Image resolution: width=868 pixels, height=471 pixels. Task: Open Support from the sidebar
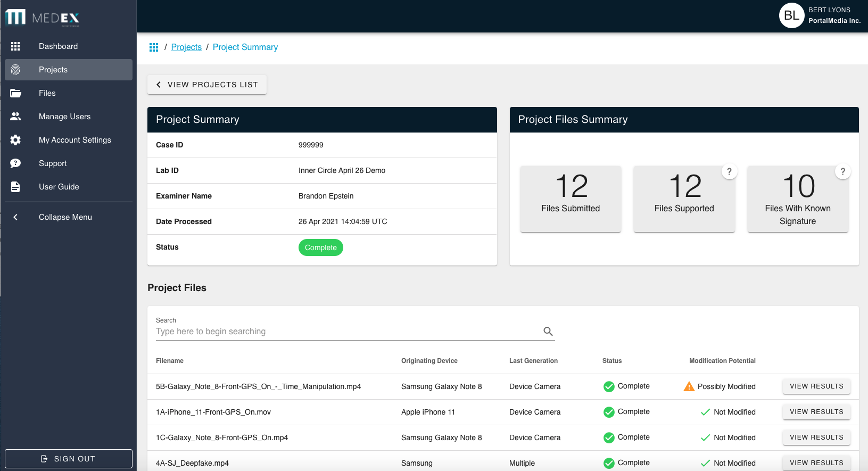[x=69, y=163]
